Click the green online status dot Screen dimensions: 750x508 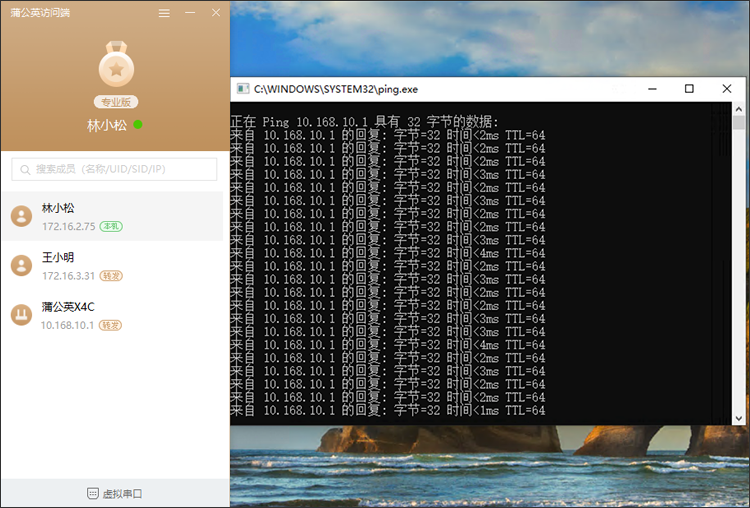pyautogui.click(x=138, y=125)
